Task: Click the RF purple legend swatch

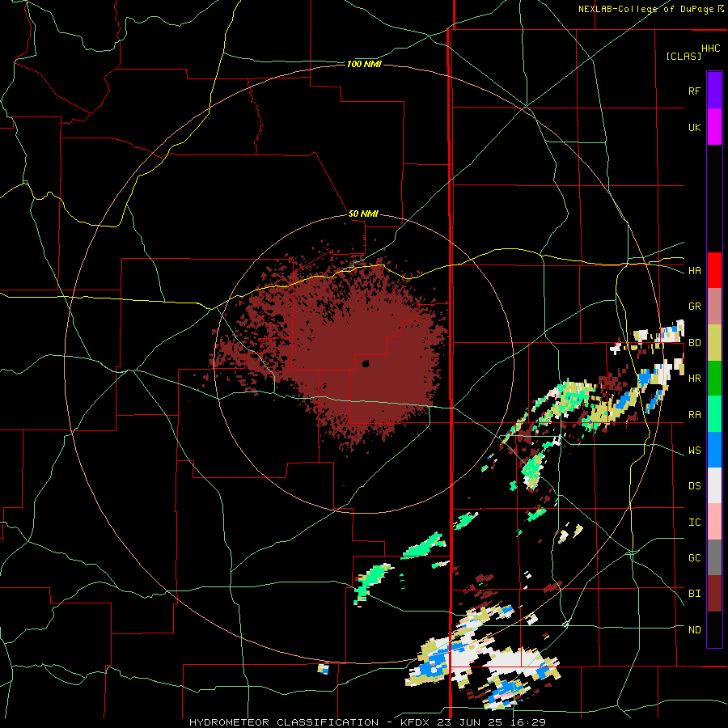Action: click(714, 91)
